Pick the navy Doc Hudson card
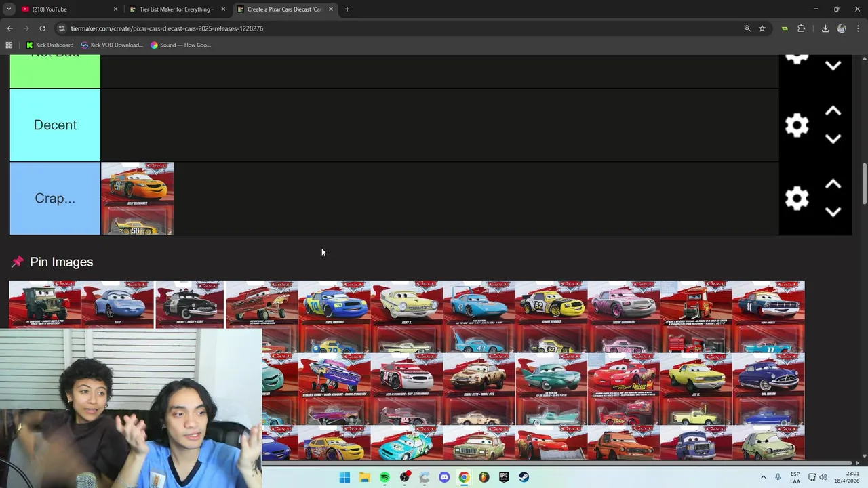868x488 pixels. point(768,389)
